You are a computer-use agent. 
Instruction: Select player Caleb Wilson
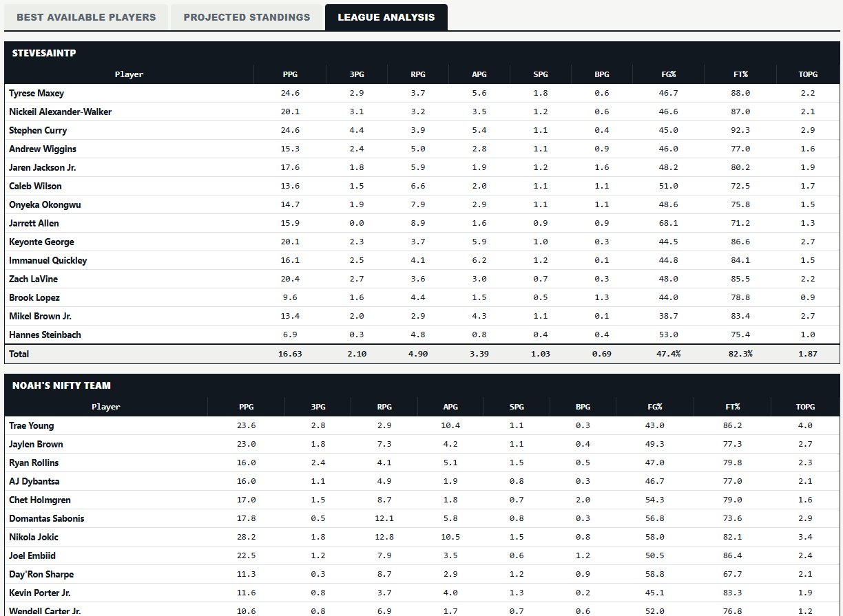[x=35, y=186]
